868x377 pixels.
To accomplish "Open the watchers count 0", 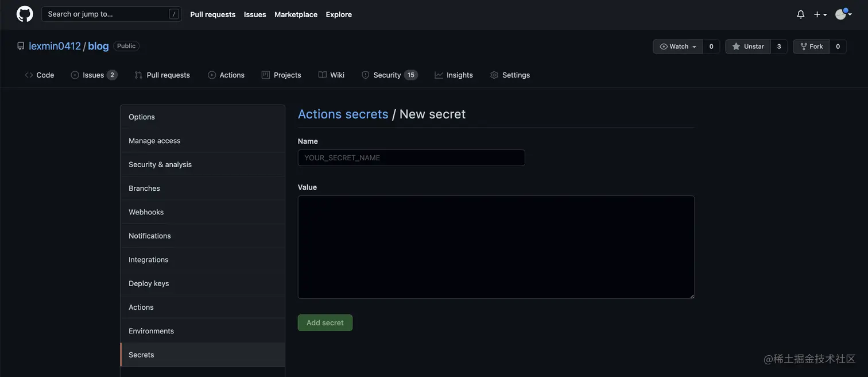I will click(x=711, y=47).
